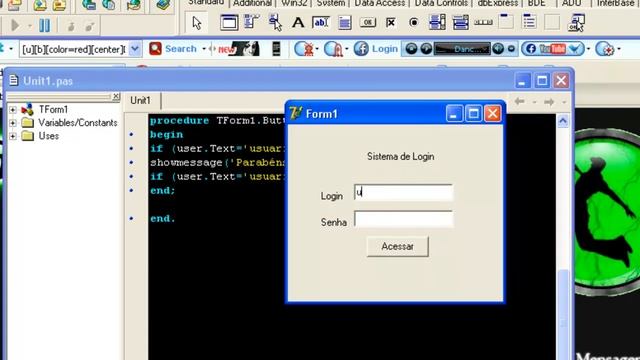This screenshot has width=640, height=360.
Task: Open dropdown arrow after the YouTube group
Action: point(588,49)
